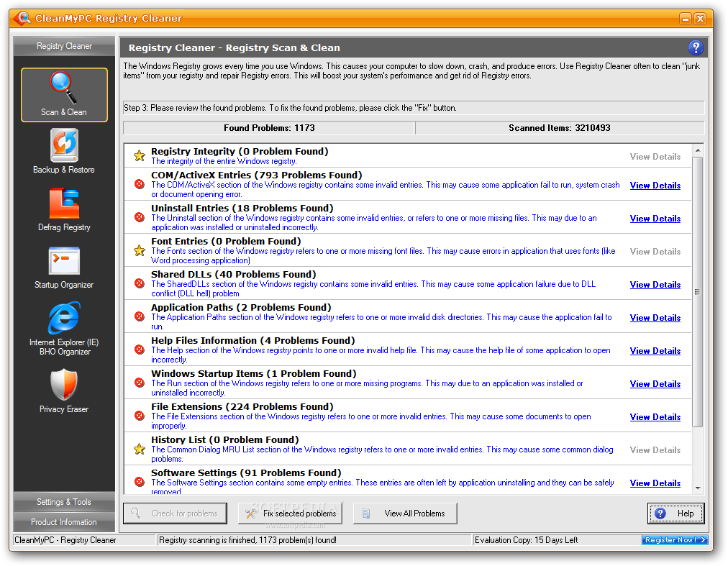728x566 pixels.
Task: View Details of Help Files Information
Action: click(x=655, y=350)
